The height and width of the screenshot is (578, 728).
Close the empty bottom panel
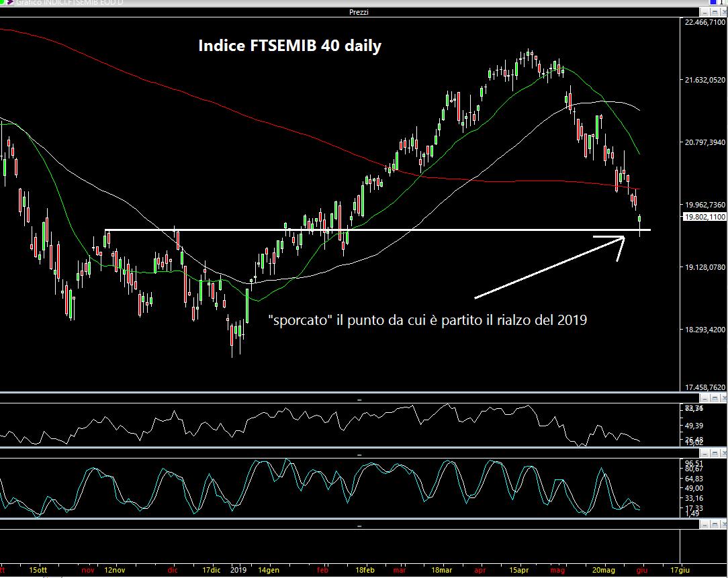[x=724, y=524]
